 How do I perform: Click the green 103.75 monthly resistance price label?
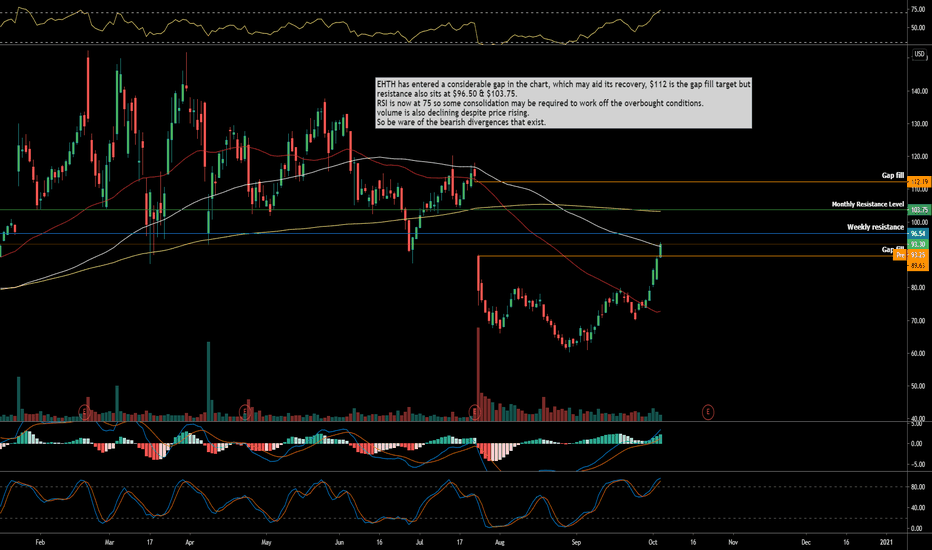[x=919, y=210]
